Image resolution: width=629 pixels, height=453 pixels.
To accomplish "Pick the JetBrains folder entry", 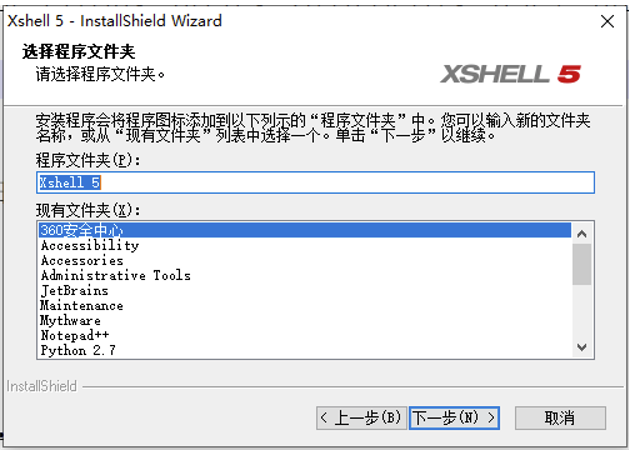I will pos(305,290).
